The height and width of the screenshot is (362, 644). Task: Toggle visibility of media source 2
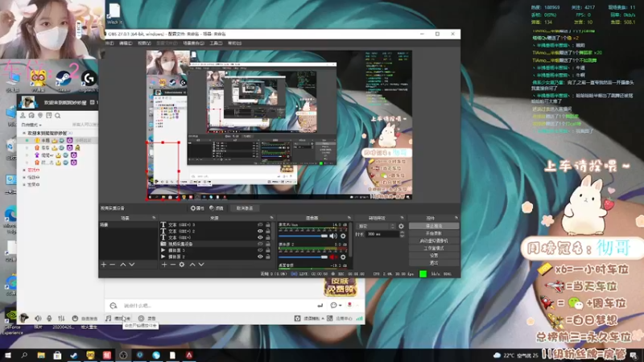pyautogui.click(x=260, y=257)
